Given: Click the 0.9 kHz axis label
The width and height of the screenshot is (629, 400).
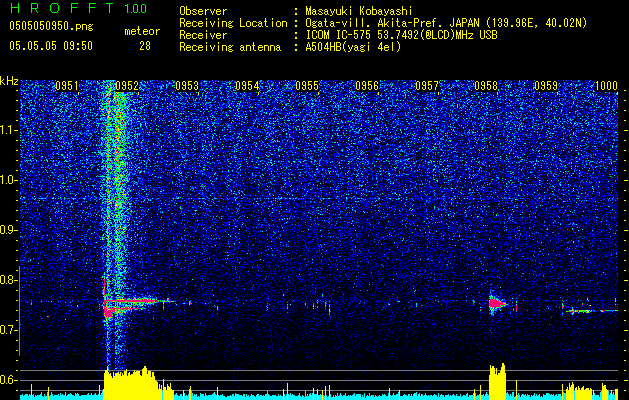Looking at the screenshot, I should pos(9,230).
